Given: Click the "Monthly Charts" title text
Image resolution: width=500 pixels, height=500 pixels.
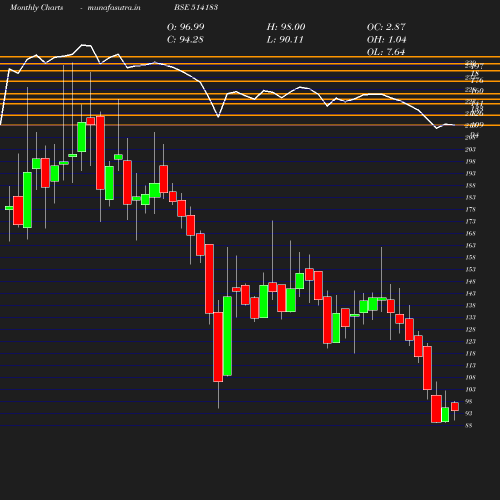Looking at the screenshot, I should click(x=37, y=7).
